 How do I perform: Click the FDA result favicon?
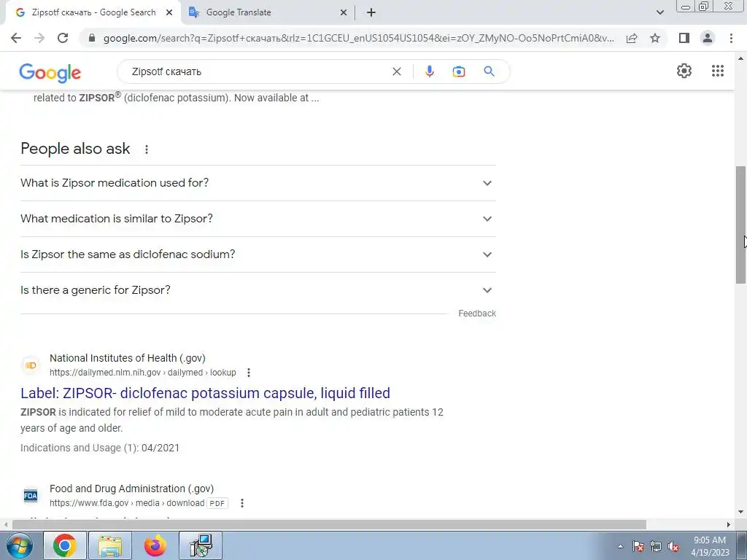(31, 496)
